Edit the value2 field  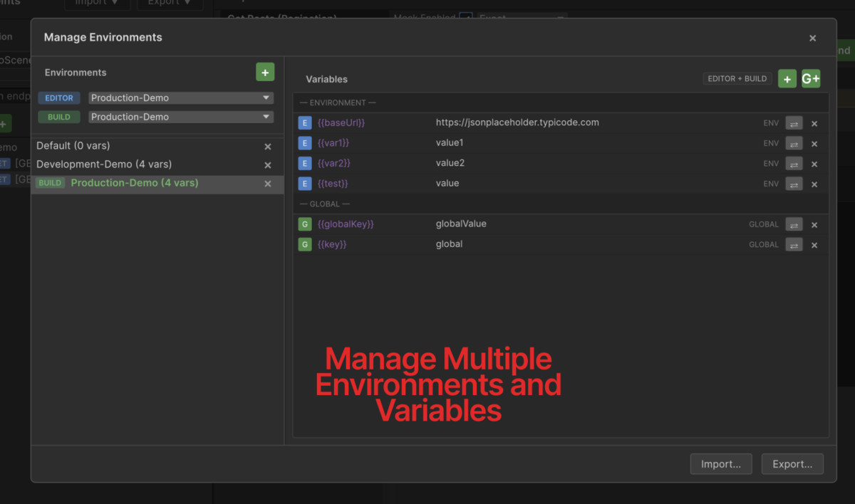(x=450, y=163)
